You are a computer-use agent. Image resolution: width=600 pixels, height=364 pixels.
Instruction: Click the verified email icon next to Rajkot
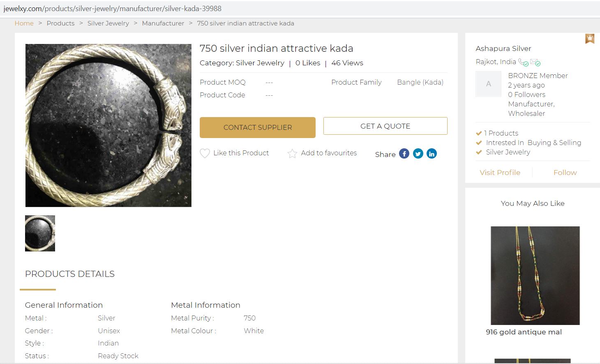[x=535, y=62]
